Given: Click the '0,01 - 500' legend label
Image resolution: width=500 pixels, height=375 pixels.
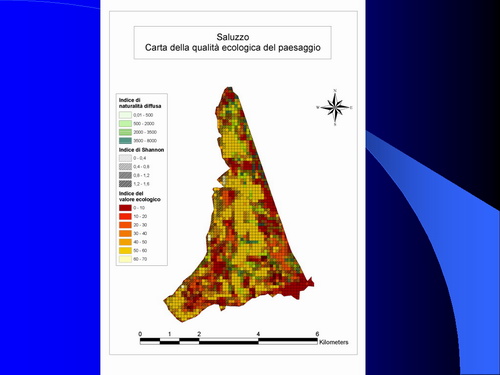Looking at the screenshot, I should click(143, 115).
